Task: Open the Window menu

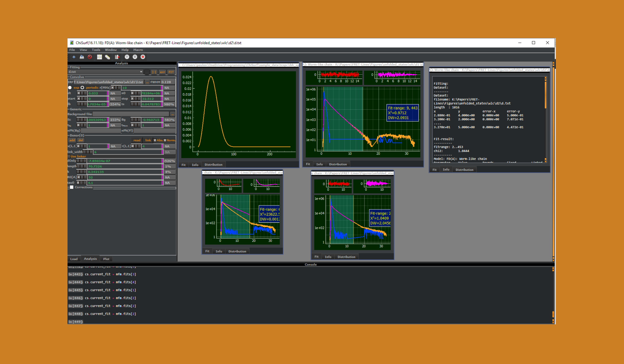Action: pyautogui.click(x=111, y=50)
